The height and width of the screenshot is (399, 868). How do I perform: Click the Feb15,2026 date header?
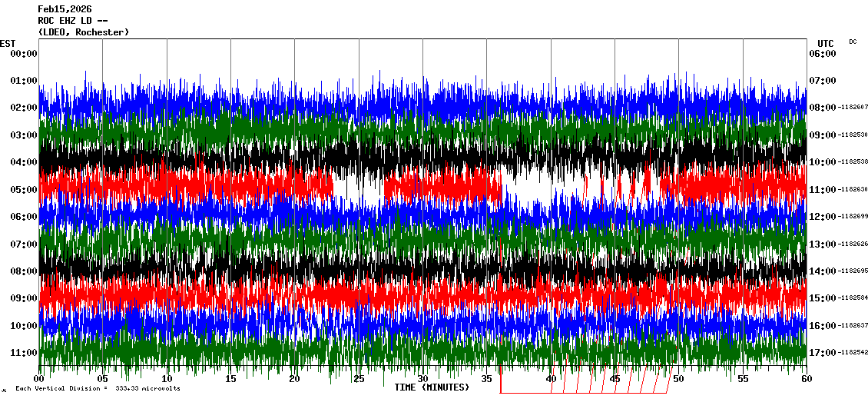coord(65,9)
